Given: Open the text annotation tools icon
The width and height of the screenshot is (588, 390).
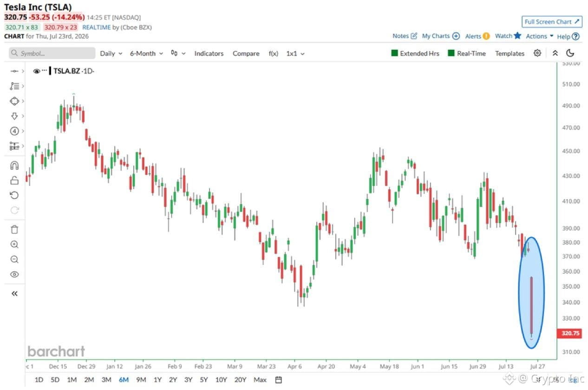Looking at the screenshot, I should pyautogui.click(x=14, y=86).
